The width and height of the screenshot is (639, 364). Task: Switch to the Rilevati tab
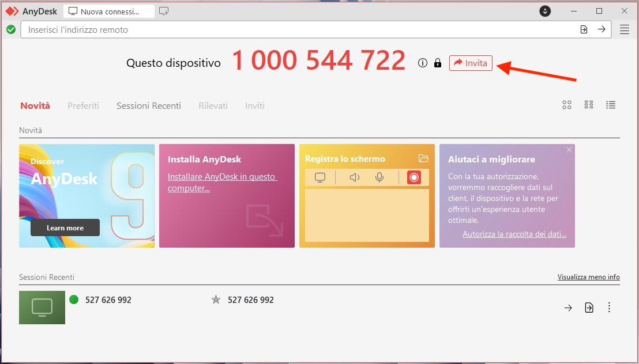(213, 106)
